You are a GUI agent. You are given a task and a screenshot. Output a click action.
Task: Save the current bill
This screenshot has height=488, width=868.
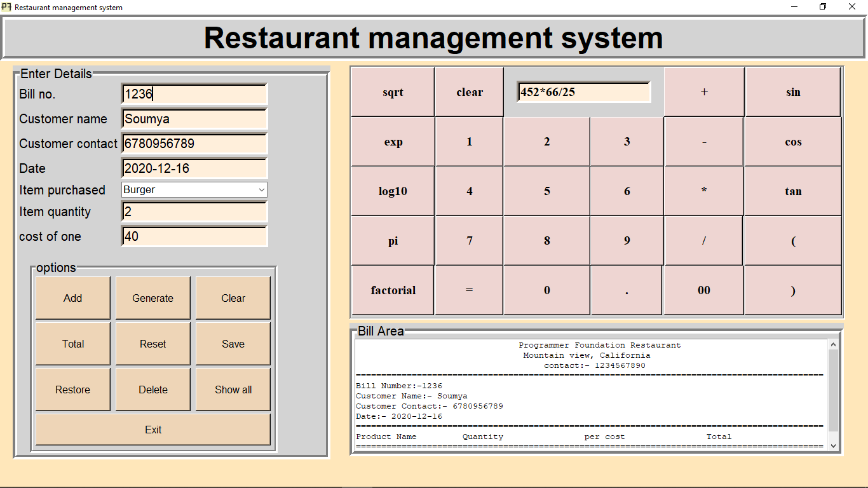pos(233,343)
